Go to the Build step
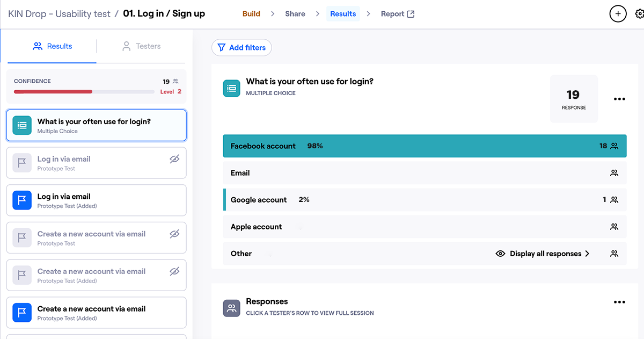 click(x=251, y=14)
